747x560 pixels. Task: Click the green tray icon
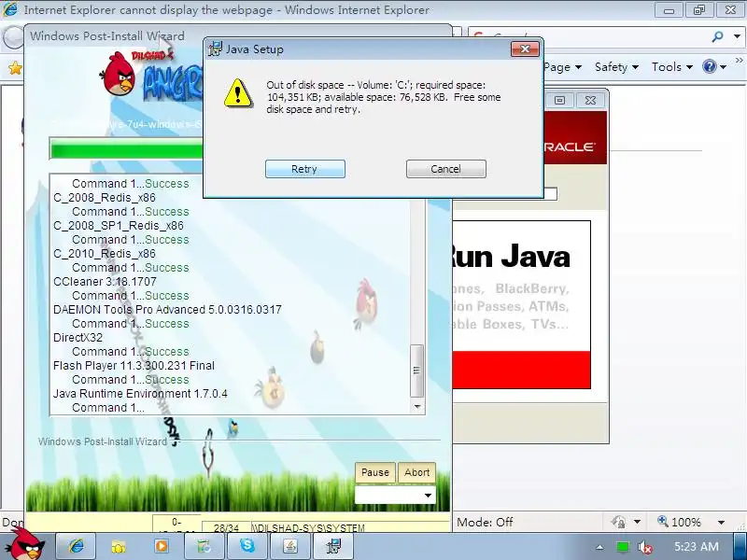[622, 547]
